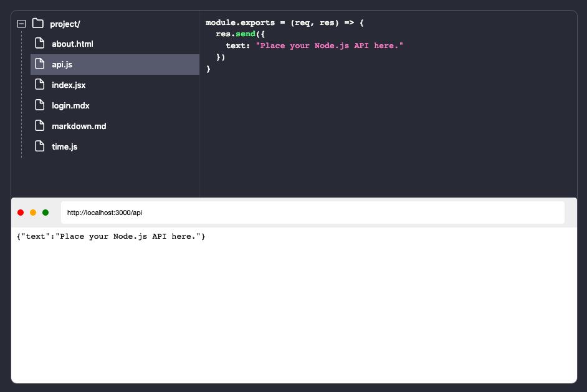Screen dimensions: 587x392
Task: Open the markdown.md file
Action: coord(79,126)
